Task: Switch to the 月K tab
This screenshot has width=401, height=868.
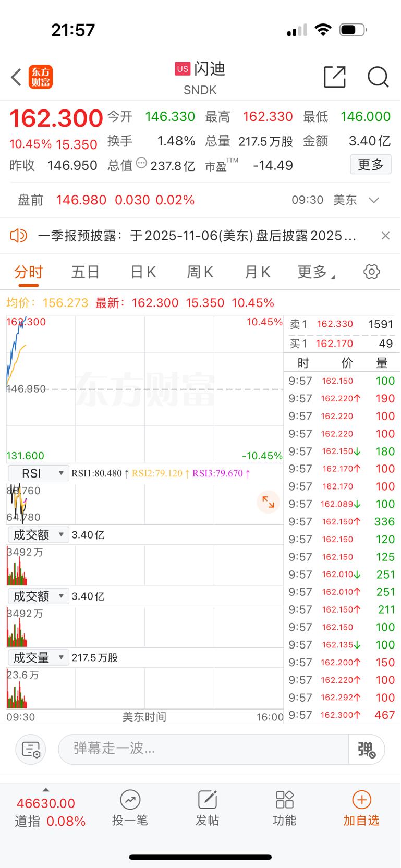Action: (257, 272)
